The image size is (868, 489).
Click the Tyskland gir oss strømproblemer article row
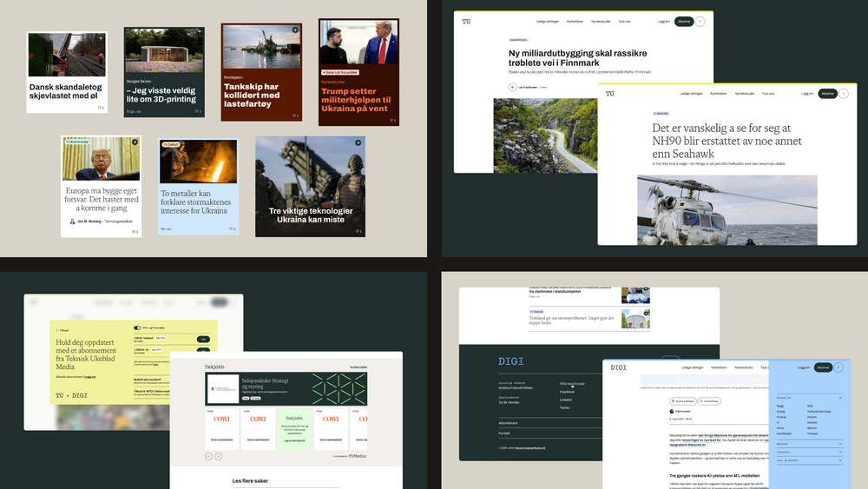589,320
